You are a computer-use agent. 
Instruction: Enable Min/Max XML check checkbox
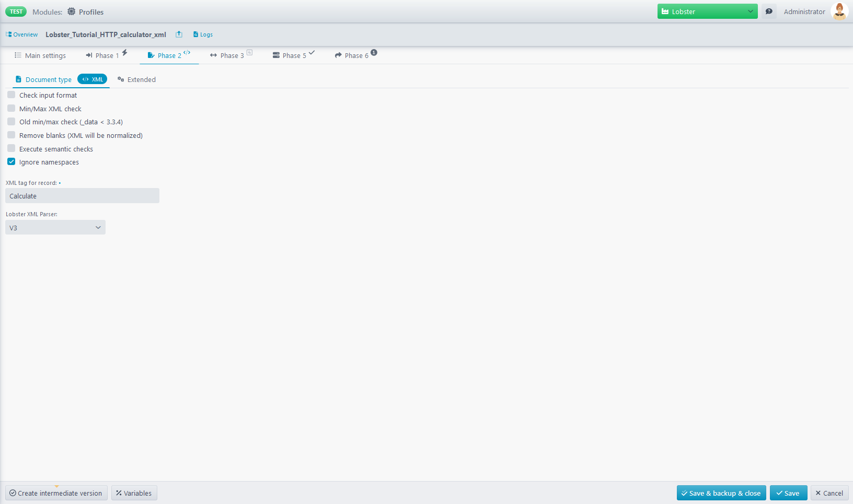[11, 109]
